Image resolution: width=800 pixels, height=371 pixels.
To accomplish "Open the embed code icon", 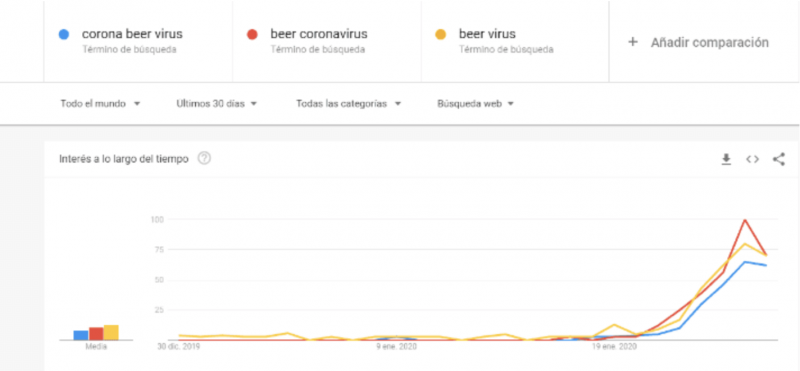I will [752, 159].
